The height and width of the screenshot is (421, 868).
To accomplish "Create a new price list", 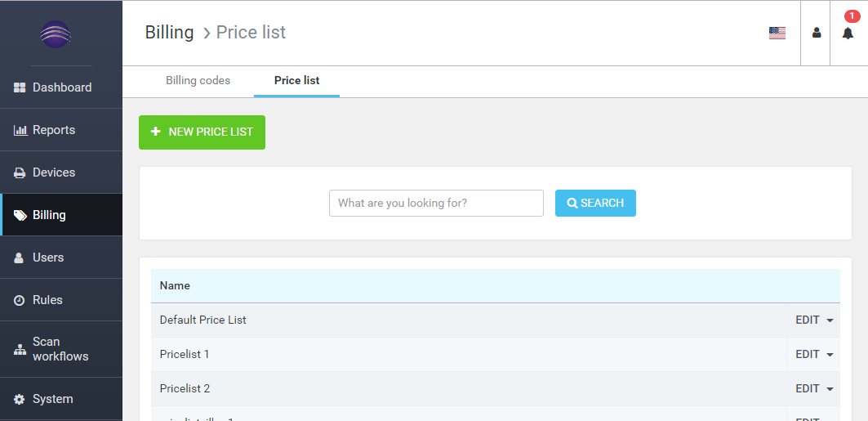I will [x=202, y=132].
